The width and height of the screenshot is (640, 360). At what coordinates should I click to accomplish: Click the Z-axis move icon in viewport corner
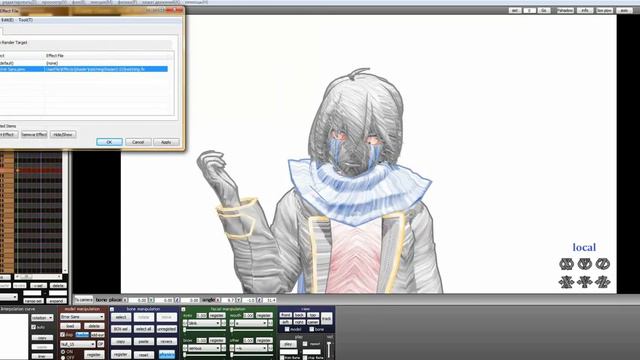tap(602, 282)
